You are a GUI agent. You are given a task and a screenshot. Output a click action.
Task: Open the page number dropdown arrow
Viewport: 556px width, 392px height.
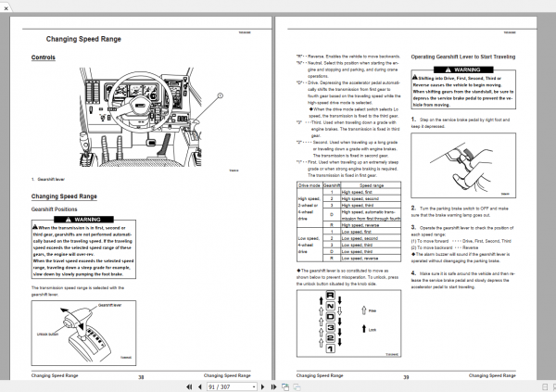[x=254, y=387]
